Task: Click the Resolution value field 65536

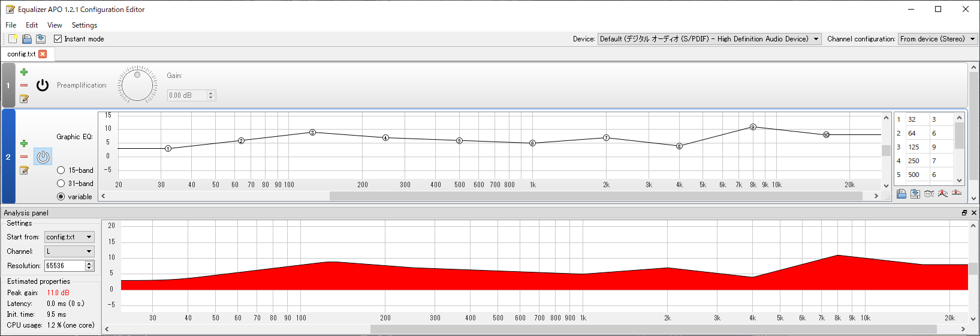Action: [65, 266]
